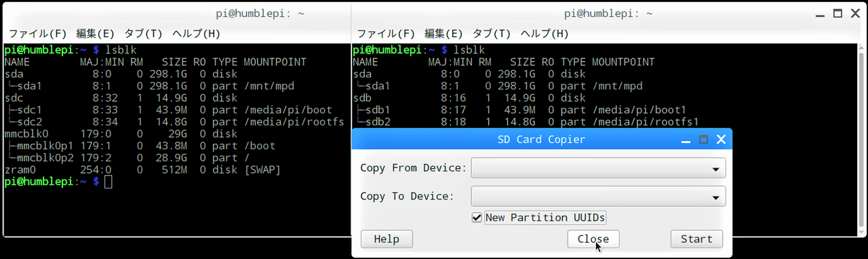Minimize the SD Card Copier dialog
This screenshot has width=868, height=259.
click(687, 140)
